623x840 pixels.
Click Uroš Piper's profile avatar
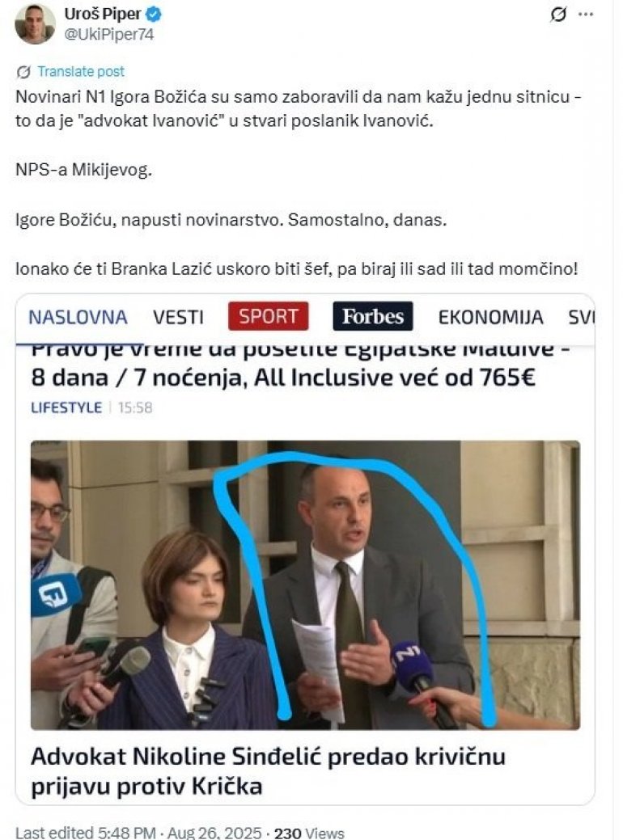coord(36,23)
